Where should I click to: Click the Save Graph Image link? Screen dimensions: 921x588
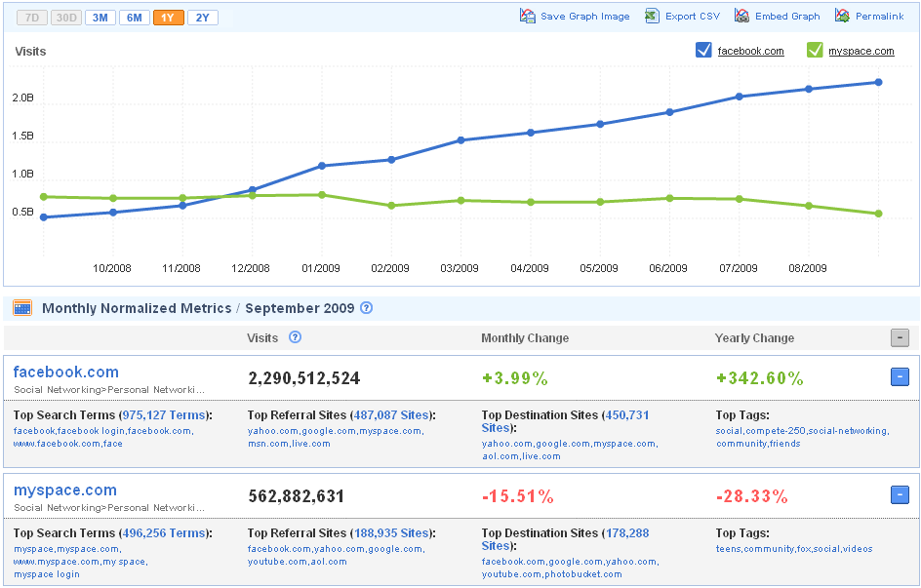585,17
